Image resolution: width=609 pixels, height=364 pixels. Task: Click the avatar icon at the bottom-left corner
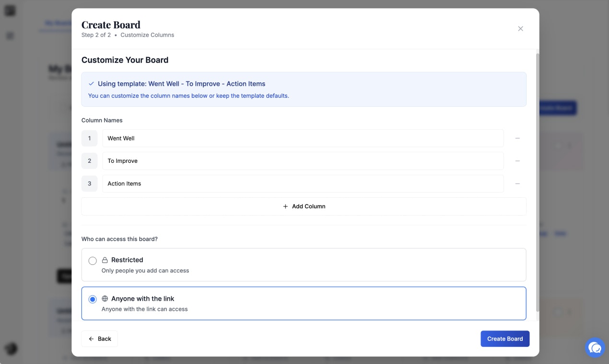coord(10,349)
